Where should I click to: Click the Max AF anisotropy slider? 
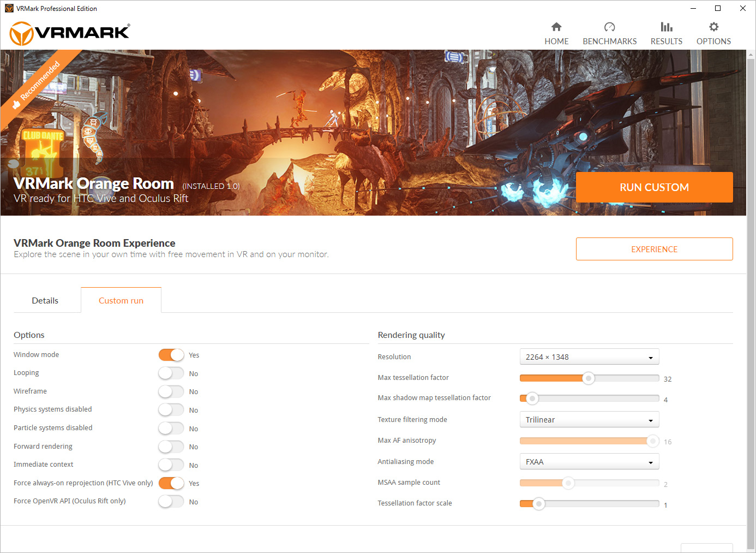click(x=589, y=441)
